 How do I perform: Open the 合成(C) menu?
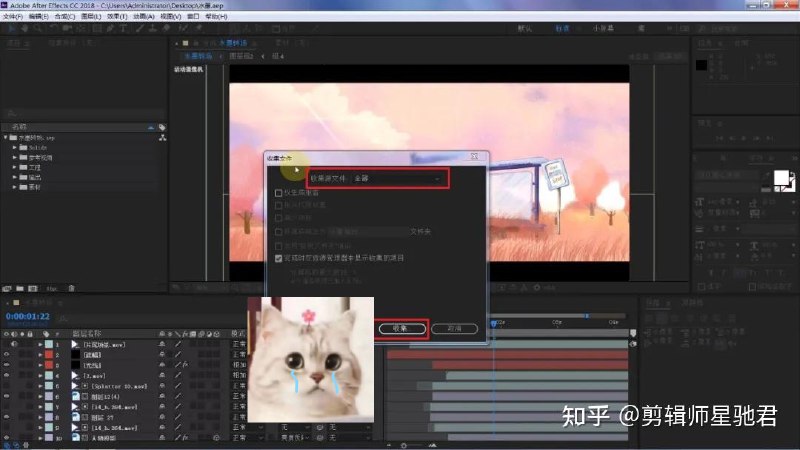(65, 16)
